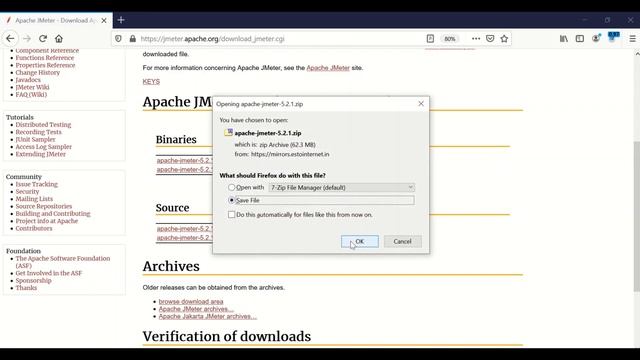640x360 pixels.
Task: Open Apache JMeter archives link
Action: tap(196, 309)
